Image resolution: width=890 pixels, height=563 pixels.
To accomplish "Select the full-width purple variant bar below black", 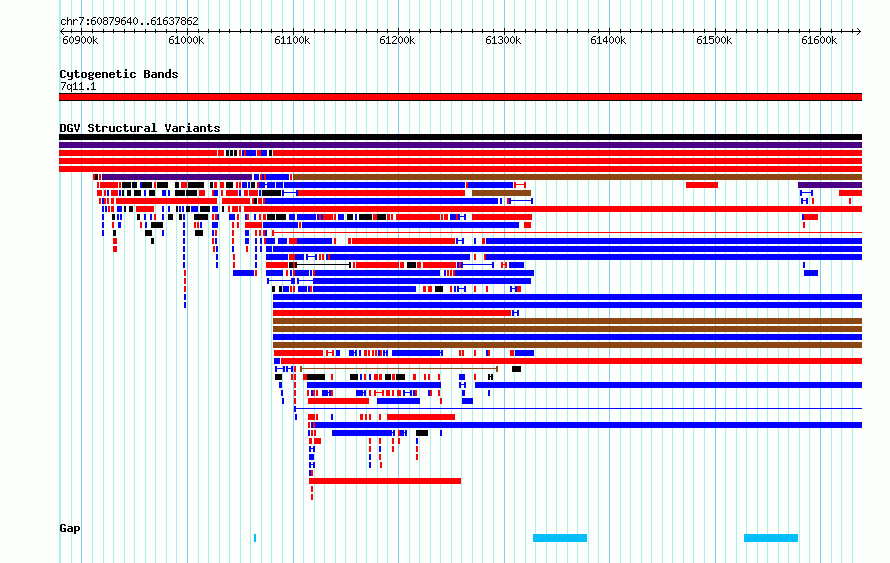I will tap(460, 145).
